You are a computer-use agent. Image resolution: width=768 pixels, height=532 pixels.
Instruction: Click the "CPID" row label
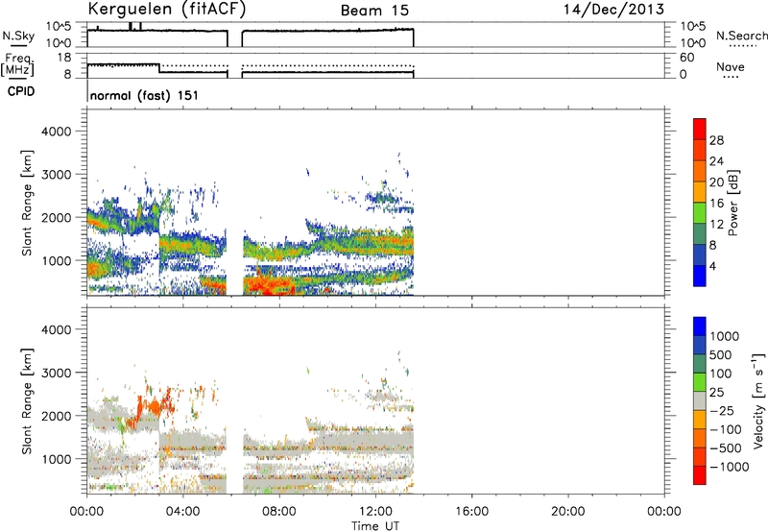click(21, 91)
